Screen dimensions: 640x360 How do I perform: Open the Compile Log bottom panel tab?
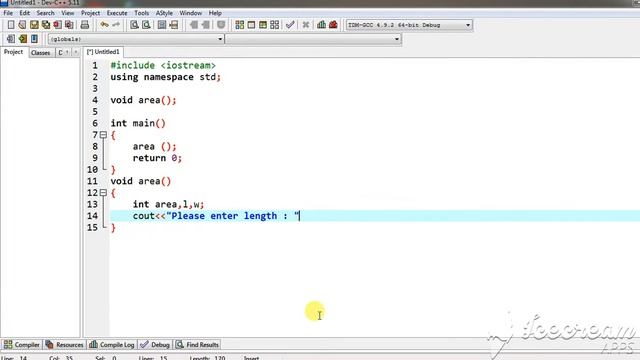pyautogui.click(x=112, y=344)
